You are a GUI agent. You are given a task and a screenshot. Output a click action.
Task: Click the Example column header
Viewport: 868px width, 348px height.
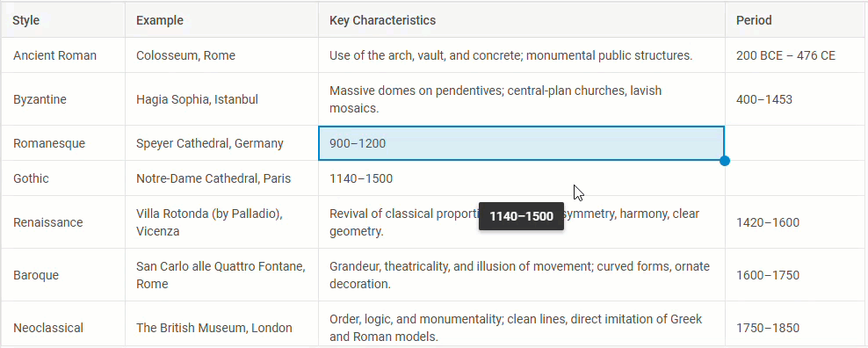(222, 20)
